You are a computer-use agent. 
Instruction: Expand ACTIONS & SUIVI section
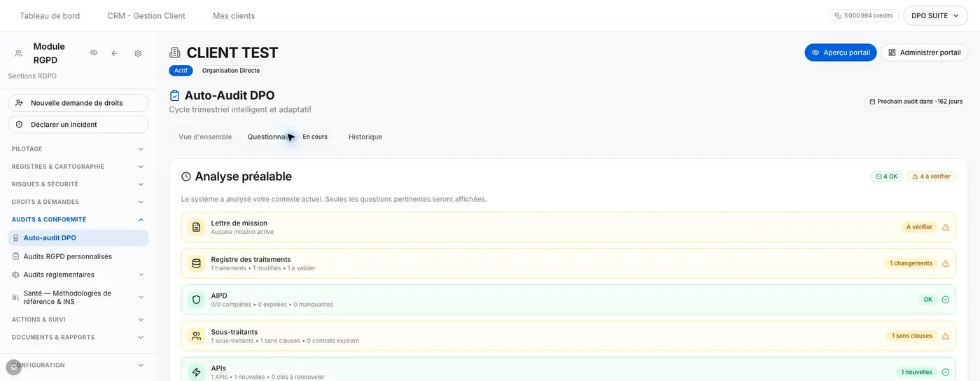click(x=78, y=319)
